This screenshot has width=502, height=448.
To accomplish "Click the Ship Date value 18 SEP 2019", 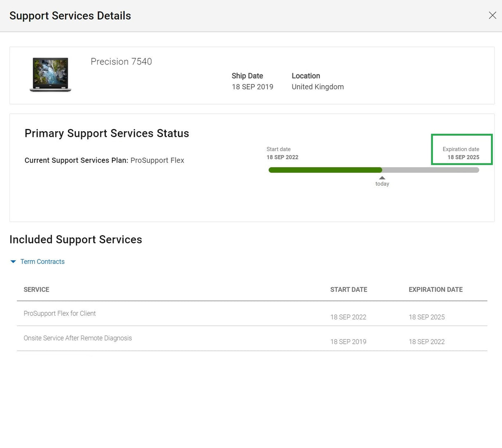I will [252, 87].
